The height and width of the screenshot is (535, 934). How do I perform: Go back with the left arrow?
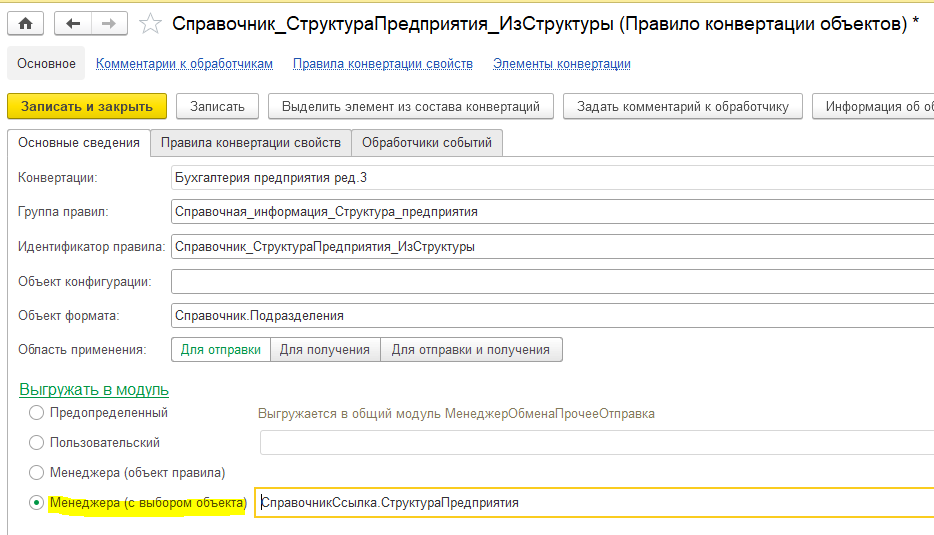tap(74, 23)
